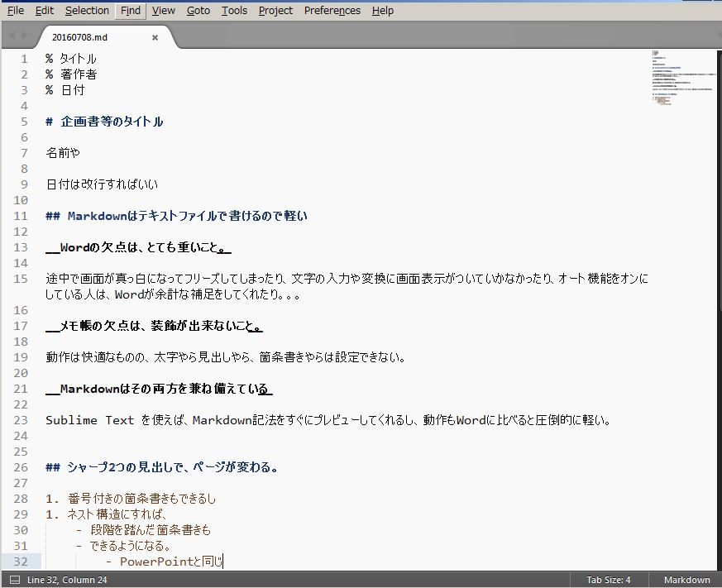Go to next tab with right arrow

[25, 35]
